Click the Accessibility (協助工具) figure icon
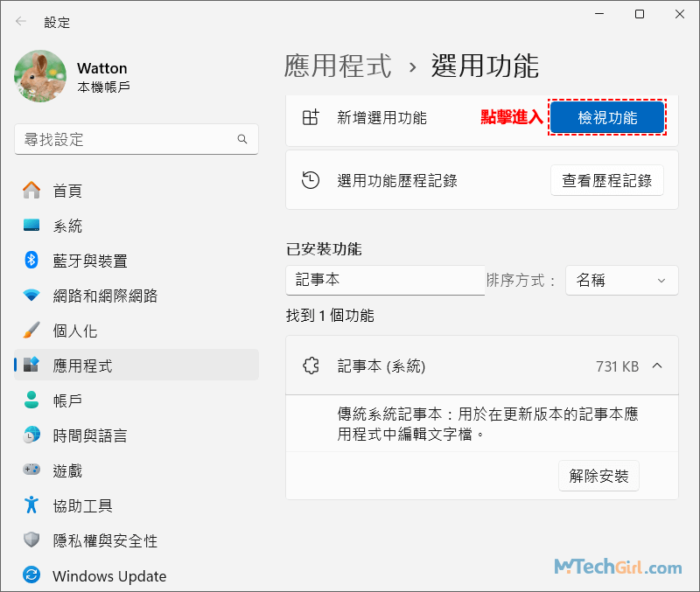The image size is (700, 592). 31,505
